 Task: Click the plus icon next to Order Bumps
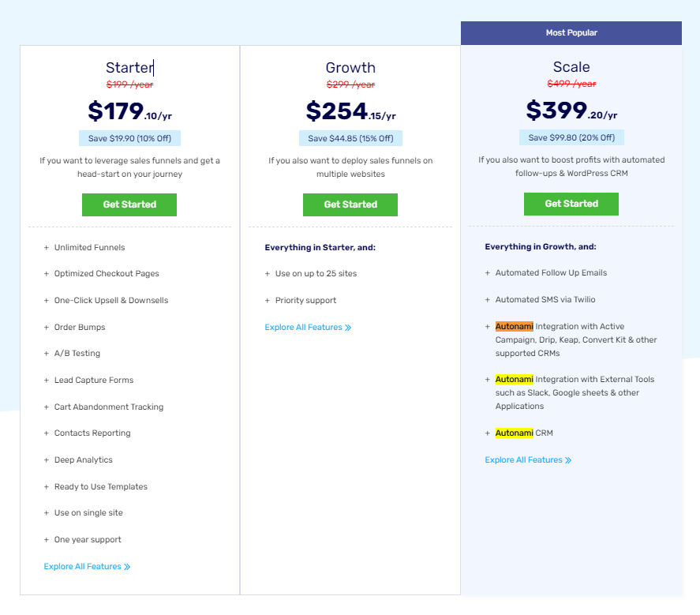[47, 328]
